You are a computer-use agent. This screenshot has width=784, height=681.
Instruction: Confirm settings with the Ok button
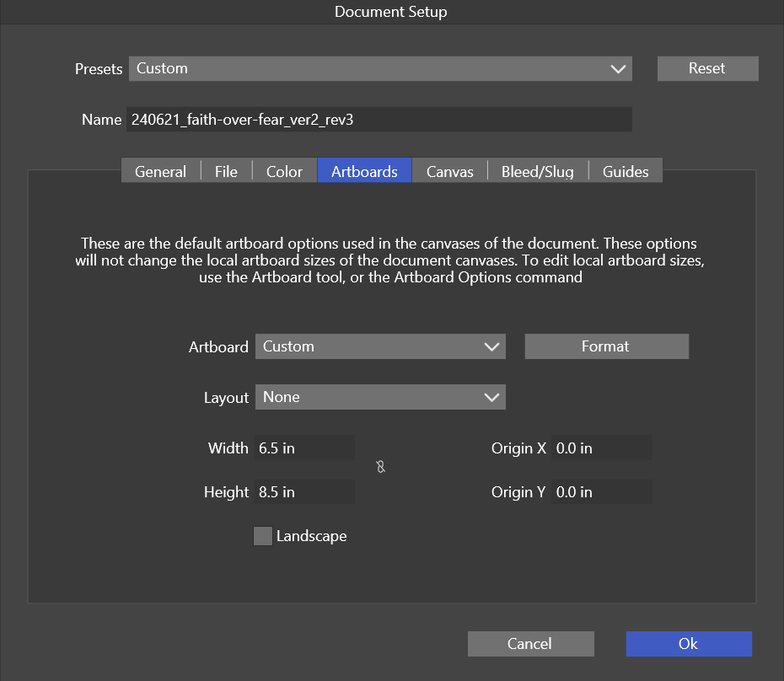(x=688, y=644)
